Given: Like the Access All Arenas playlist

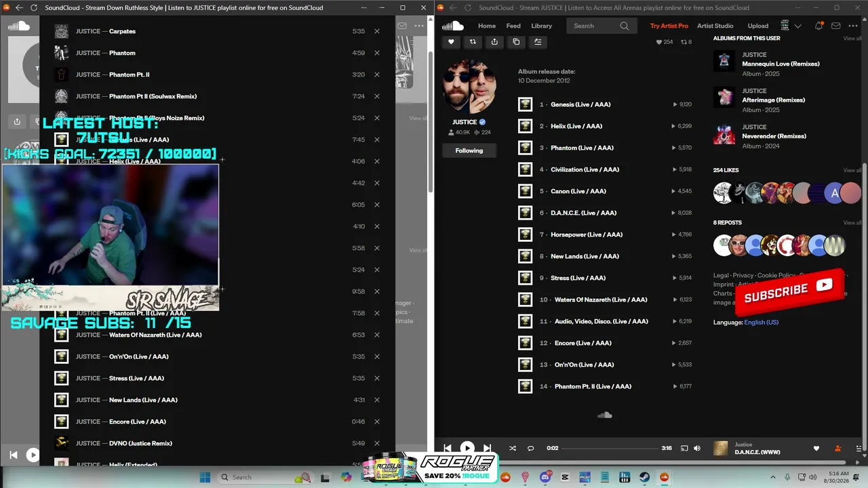Looking at the screenshot, I should (451, 42).
